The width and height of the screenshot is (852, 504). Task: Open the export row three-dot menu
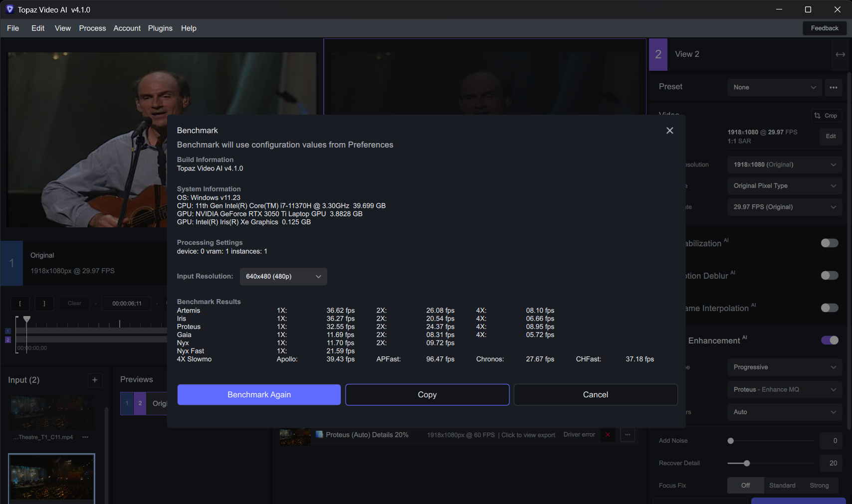(x=628, y=435)
